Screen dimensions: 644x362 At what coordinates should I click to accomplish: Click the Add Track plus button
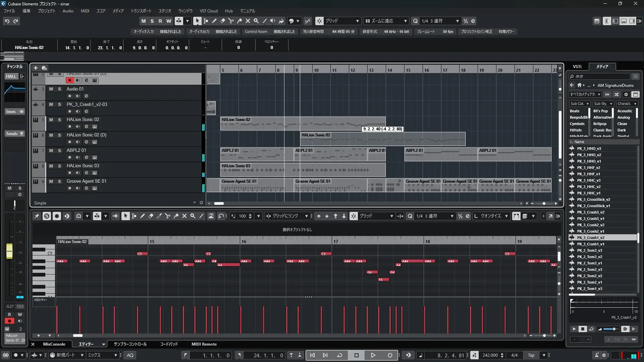tap(36, 68)
